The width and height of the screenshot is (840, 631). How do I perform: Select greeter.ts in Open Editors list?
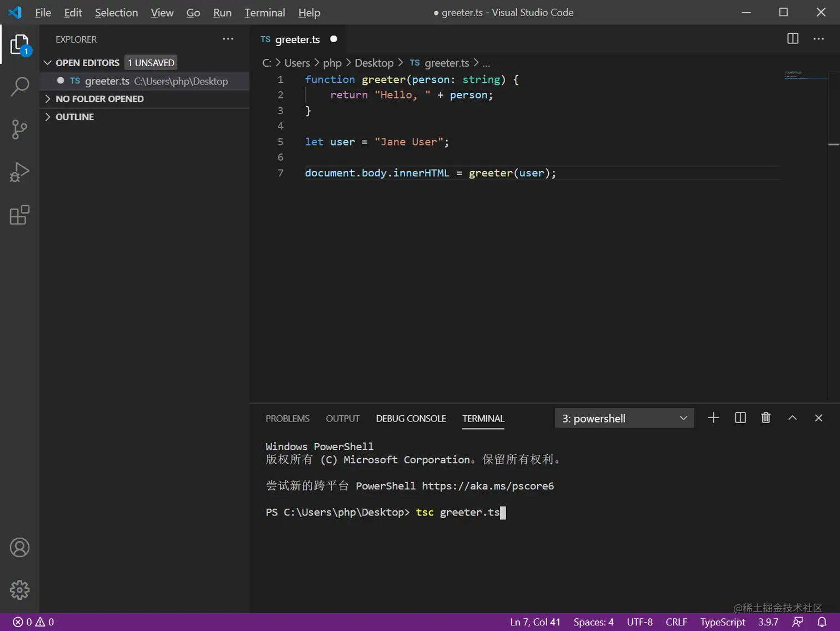click(x=144, y=81)
